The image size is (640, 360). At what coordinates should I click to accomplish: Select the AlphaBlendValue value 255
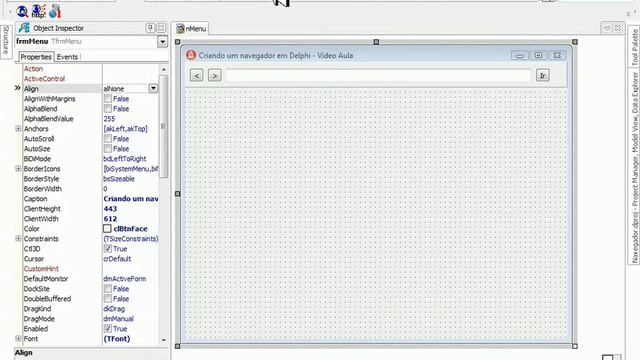tap(109, 119)
